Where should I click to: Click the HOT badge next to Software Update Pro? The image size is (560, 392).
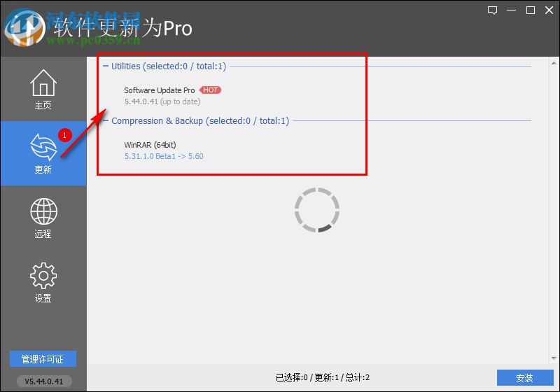point(211,90)
